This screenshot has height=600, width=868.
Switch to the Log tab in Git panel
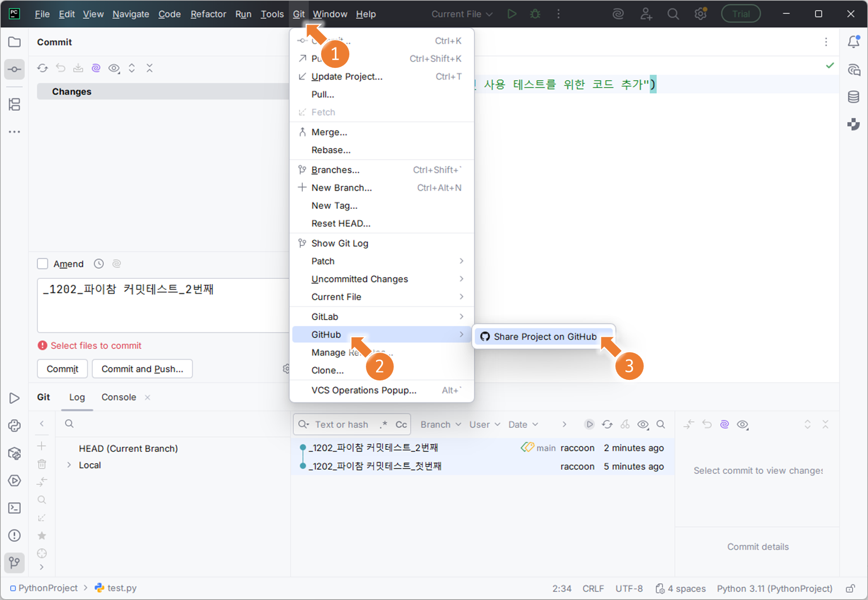pyautogui.click(x=77, y=397)
